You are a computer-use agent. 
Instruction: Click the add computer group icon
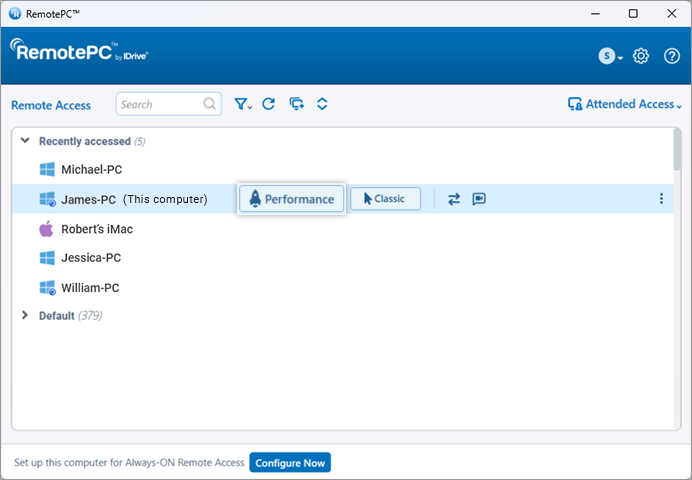(x=295, y=104)
